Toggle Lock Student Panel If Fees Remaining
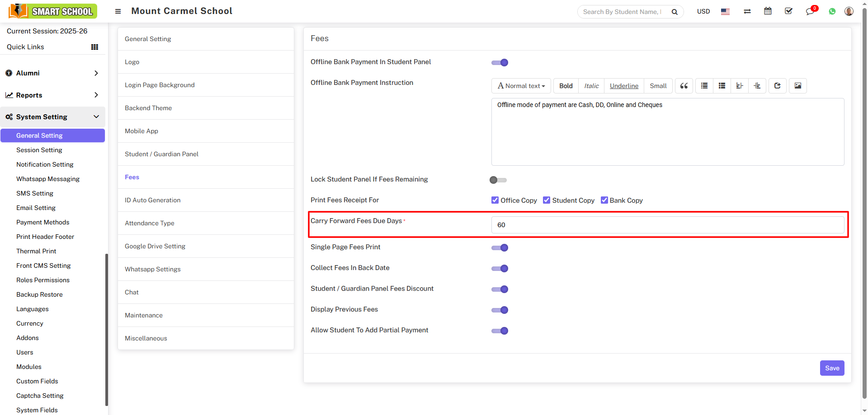This screenshot has width=868, height=415. [x=498, y=180]
